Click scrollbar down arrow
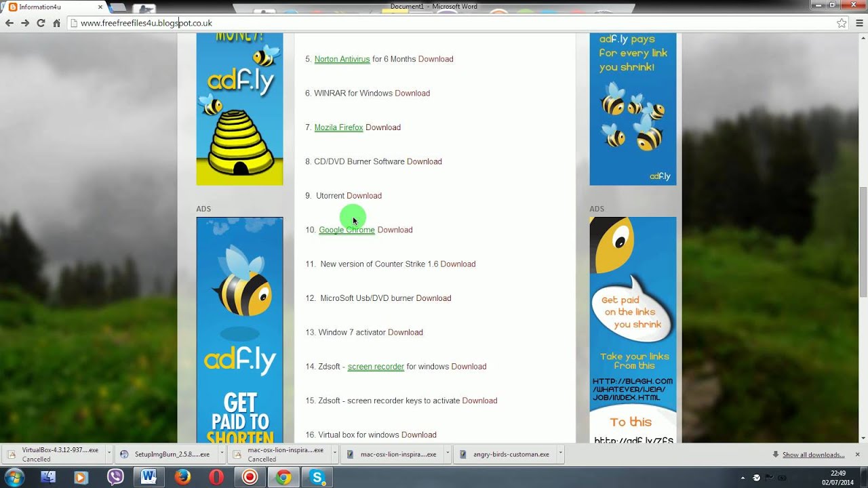 pyautogui.click(x=863, y=439)
